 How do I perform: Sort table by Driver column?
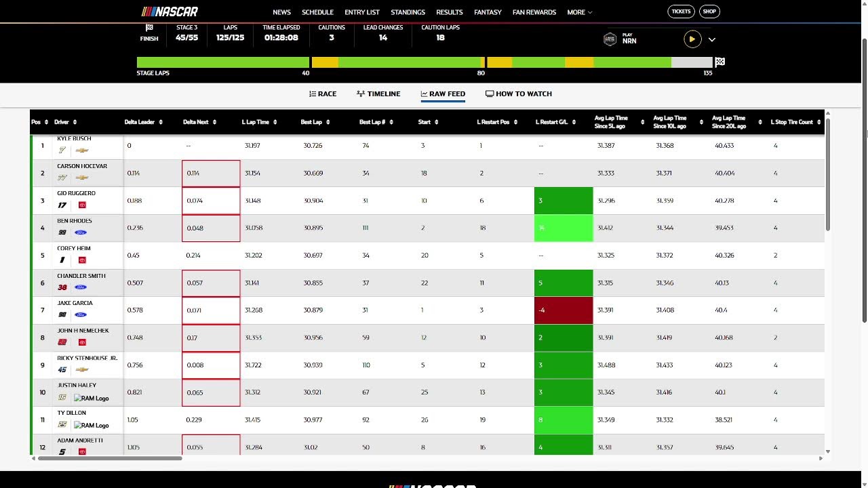coord(66,122)
